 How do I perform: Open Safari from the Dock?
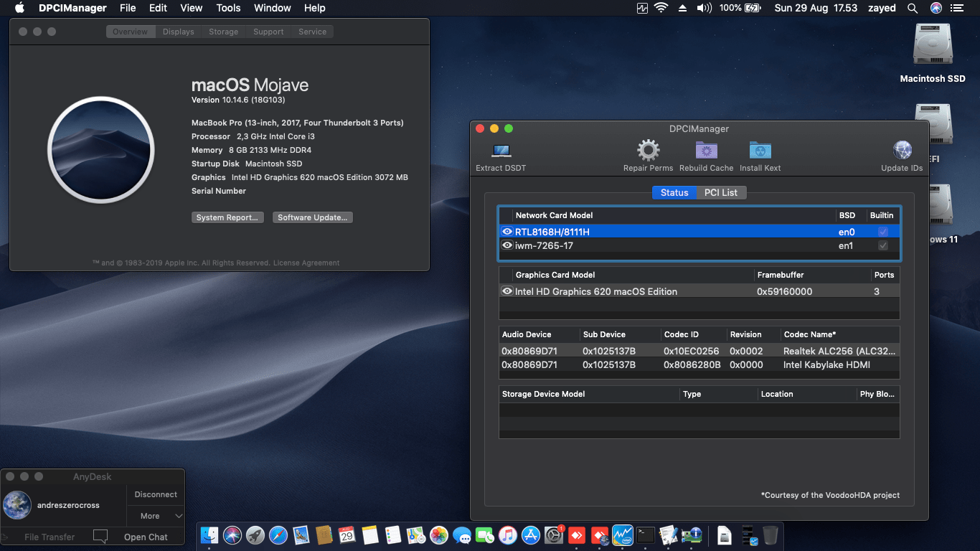click(x=278, y=534)
